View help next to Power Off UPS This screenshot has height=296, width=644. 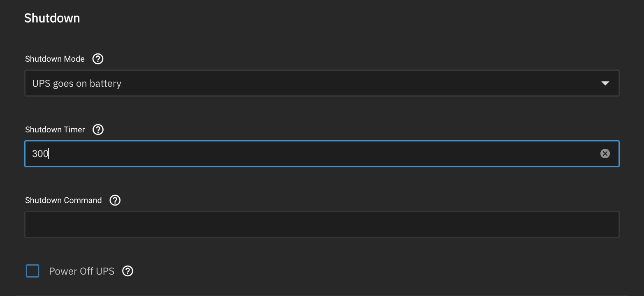click(x=128, y=271)
